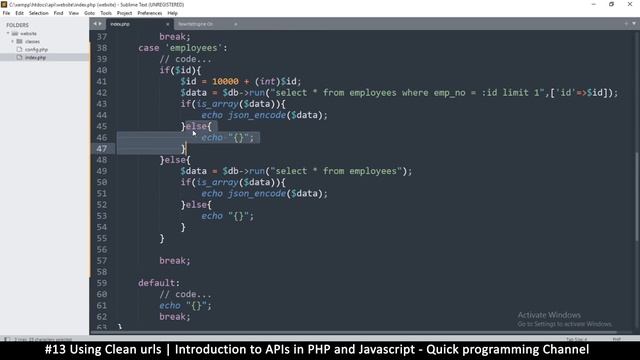Screen dimensions: 640x360
Task: Add new tab with plus icon
Action: (x=626, y=24)
